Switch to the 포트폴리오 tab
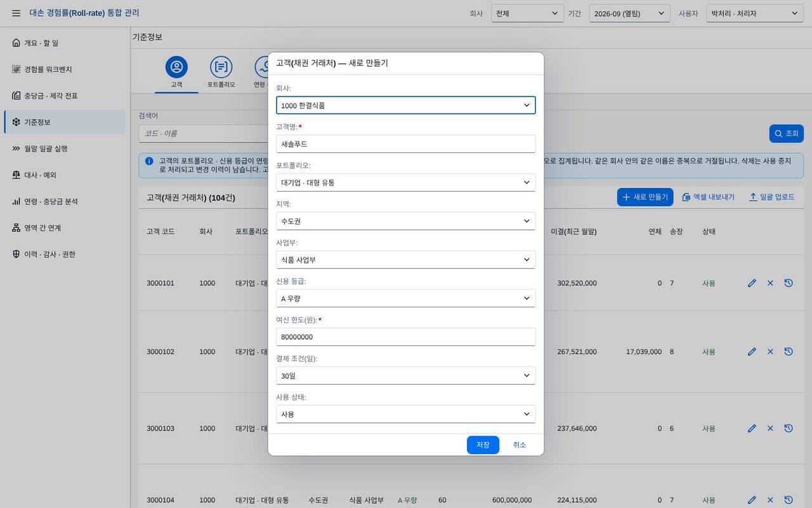Screen dimensions: 812x508 (221, 72)
